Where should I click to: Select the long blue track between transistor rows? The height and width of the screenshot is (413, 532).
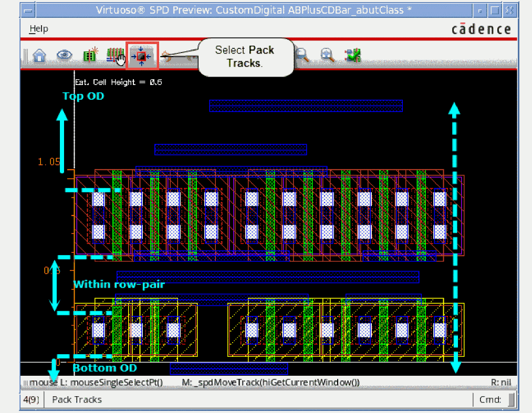(268, 277)
